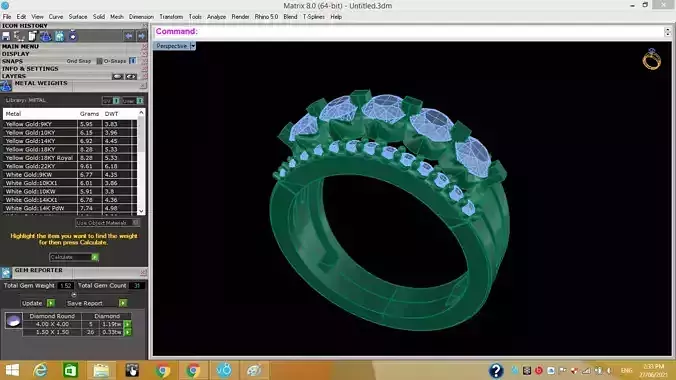The height and width of the screenshot is (380, 676).
Task: Click green arrow on 4.00 X 4.00 gem row
Action: click(x=128, y=324)
